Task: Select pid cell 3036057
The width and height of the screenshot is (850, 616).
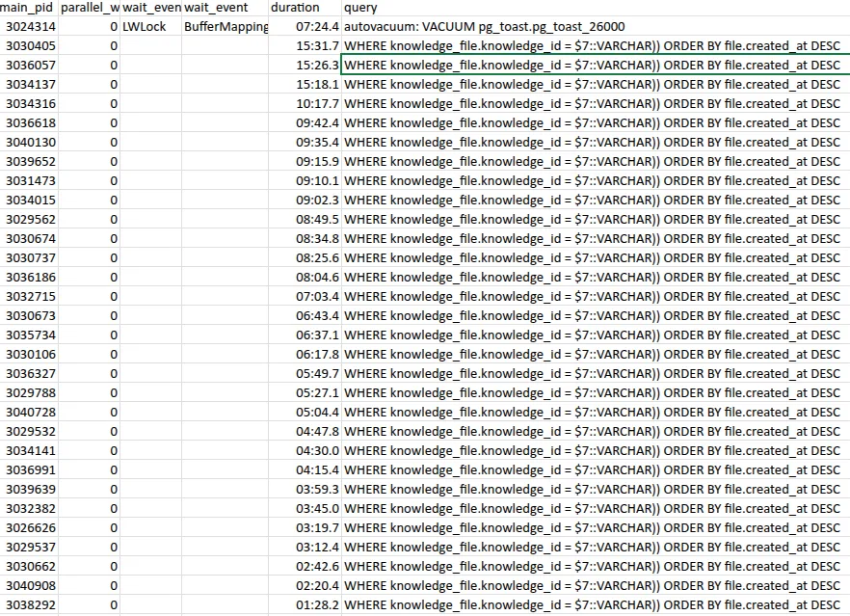Action: pos(29,66)
